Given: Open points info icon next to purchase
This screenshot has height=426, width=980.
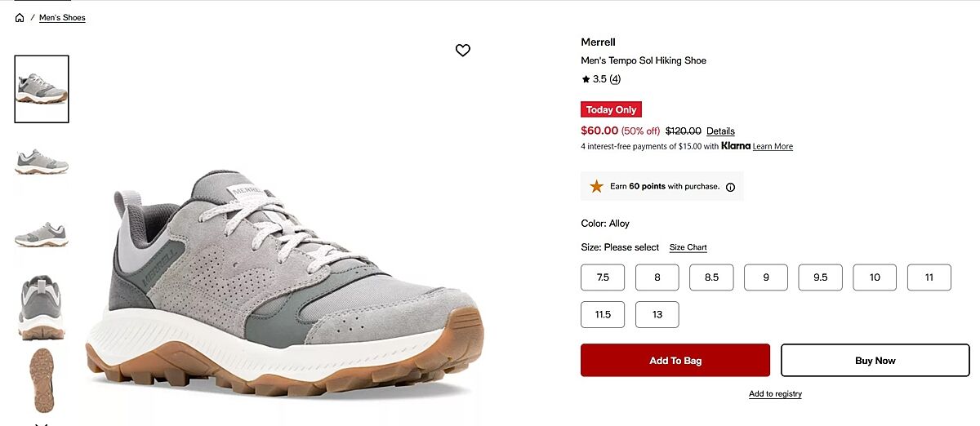Looking at the screenshot, I should tap(730, 187).
